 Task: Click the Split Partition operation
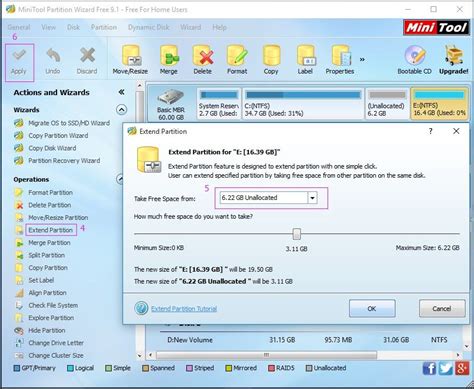pyautogui.click(x=46, y=255)
